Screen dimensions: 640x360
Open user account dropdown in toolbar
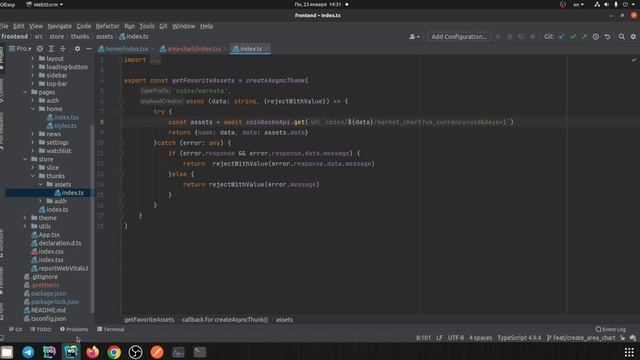(x=414, y=37)
